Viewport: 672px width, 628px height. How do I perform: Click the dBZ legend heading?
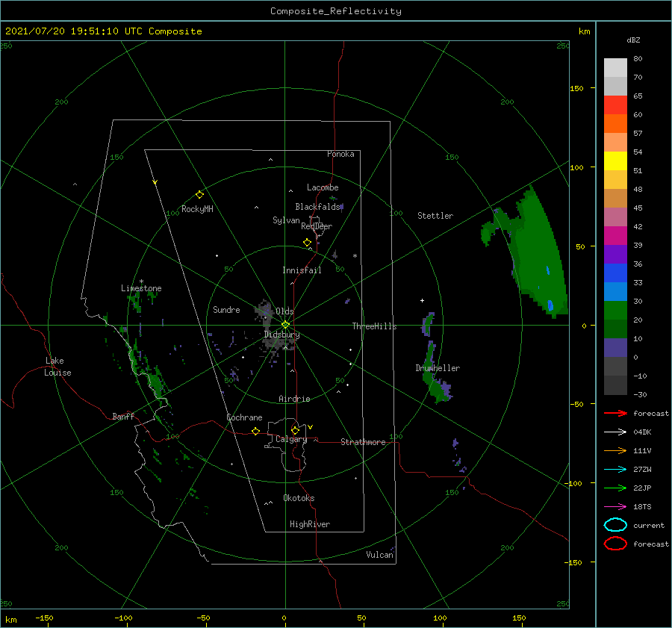tap(633, 40)
